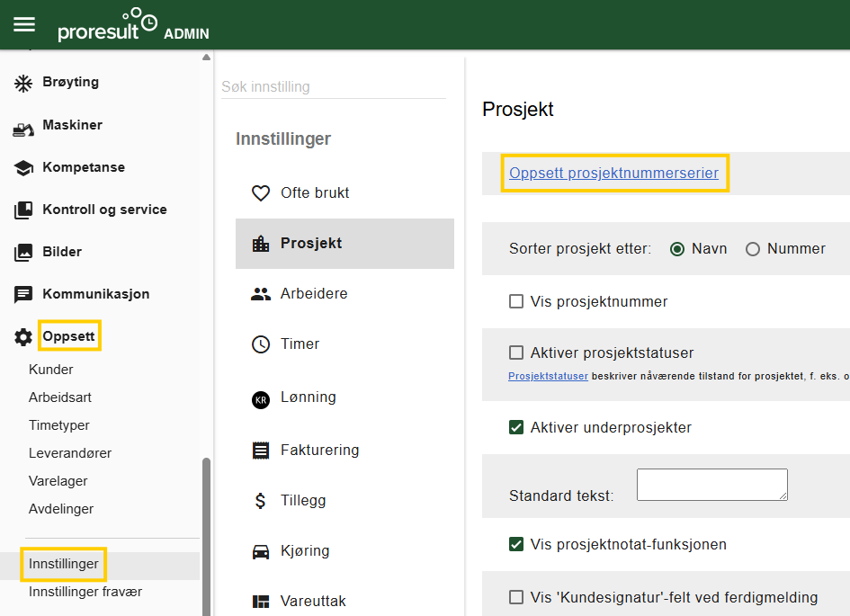
Task: Follow the Prosjektstatuser link
Action: (x=548, y=376)
